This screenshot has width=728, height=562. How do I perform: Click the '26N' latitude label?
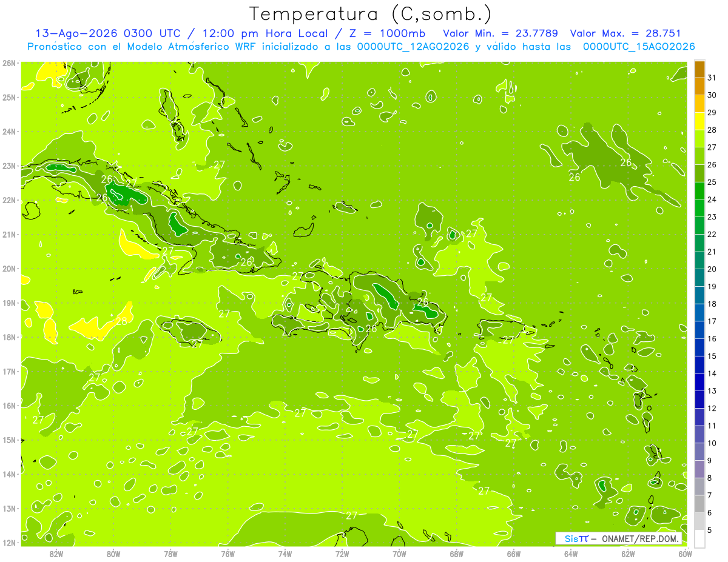pos(9,63)
